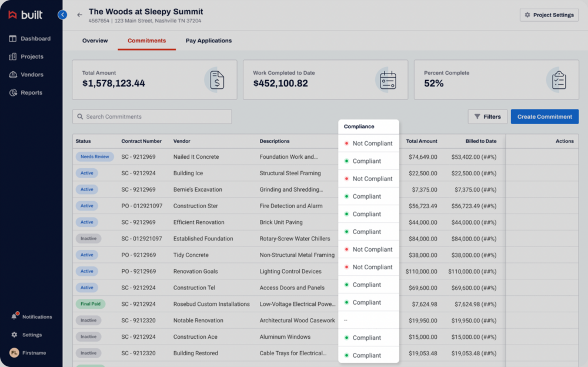
Task: Click the red Not Compliant dot for Nailed It Concrete
Action: 346,143
